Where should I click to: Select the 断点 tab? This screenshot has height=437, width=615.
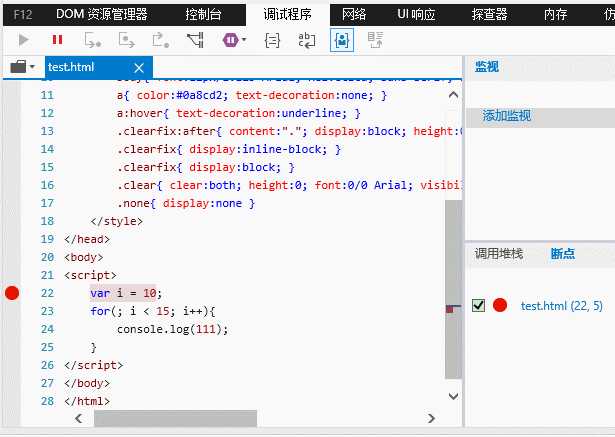click(563, 254)
